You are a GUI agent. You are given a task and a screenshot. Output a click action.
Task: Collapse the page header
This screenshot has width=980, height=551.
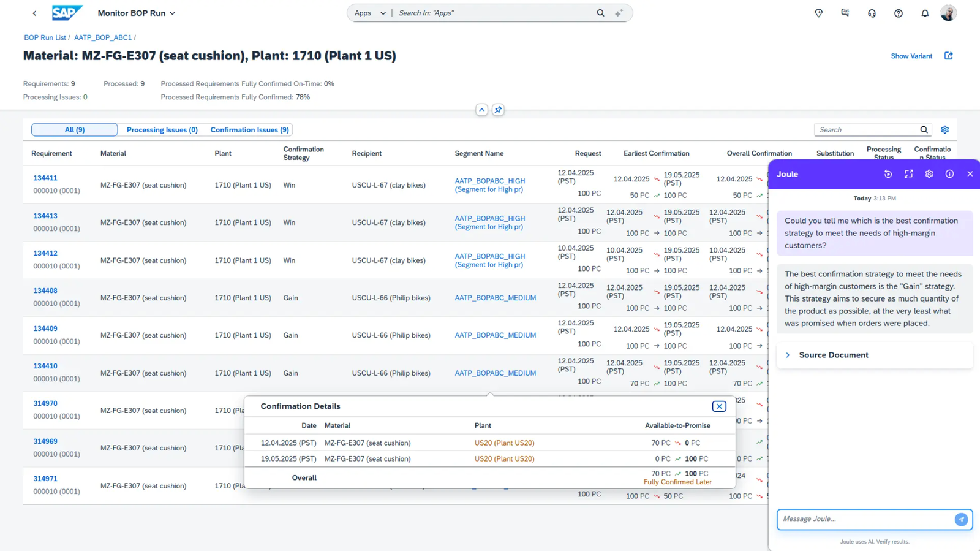481,110
